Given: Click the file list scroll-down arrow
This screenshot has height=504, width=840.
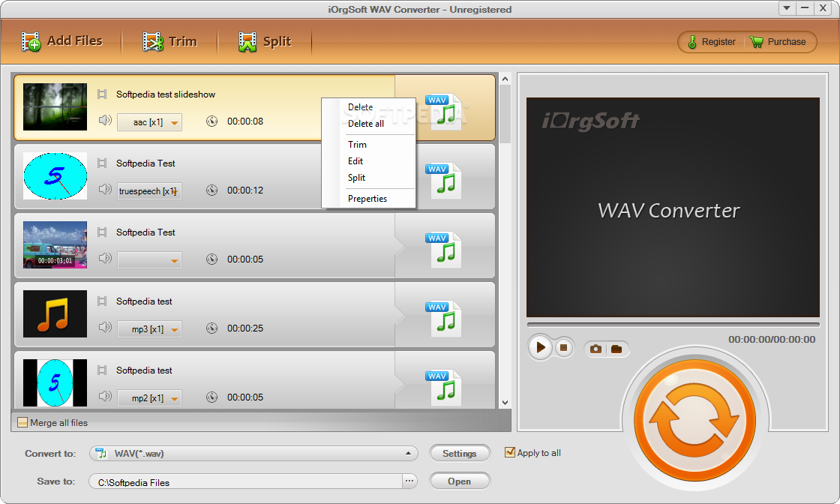Looking at the screenshot, I should tap(505, 403).
